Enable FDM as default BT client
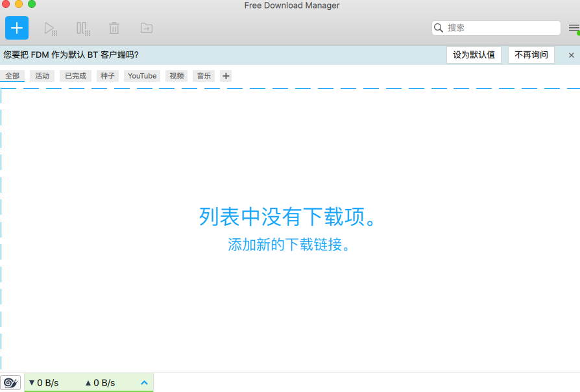The image size is (580, 392). click(x=474, y=55)
